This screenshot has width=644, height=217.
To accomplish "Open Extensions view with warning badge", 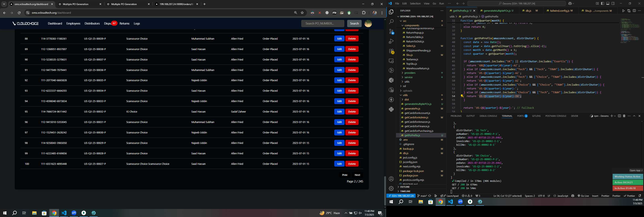I will point(391,51).
